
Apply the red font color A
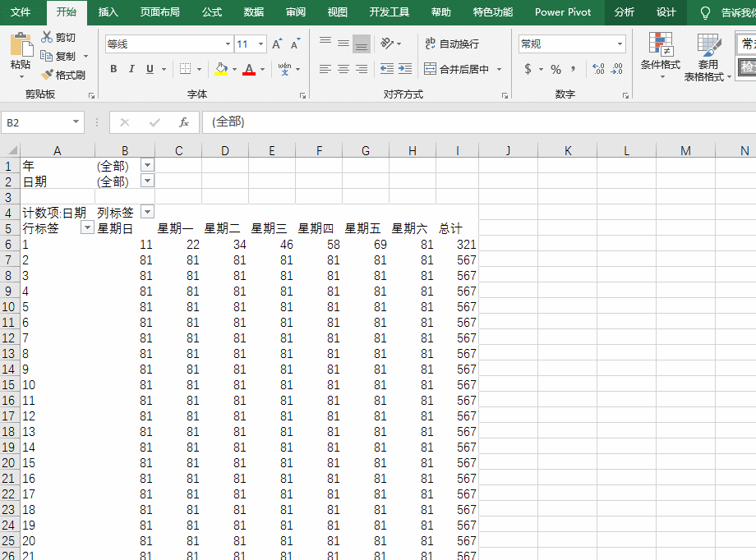coord(249,69)
